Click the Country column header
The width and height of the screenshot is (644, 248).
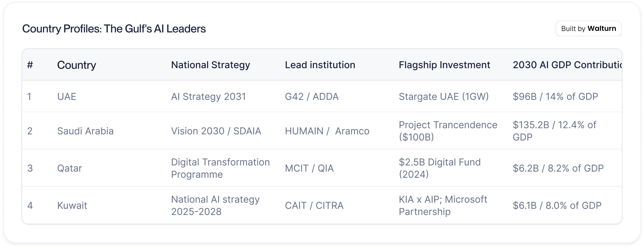[x=77, y=65]
